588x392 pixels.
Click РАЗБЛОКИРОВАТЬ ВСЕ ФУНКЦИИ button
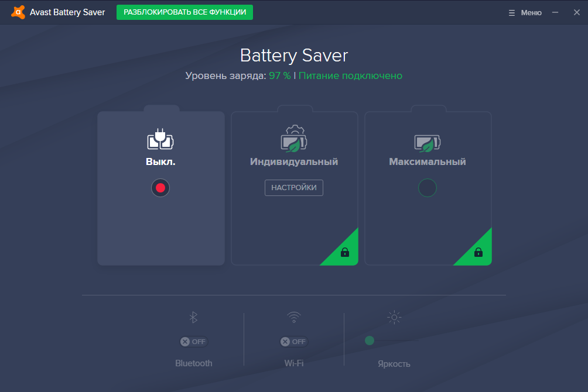185,12
